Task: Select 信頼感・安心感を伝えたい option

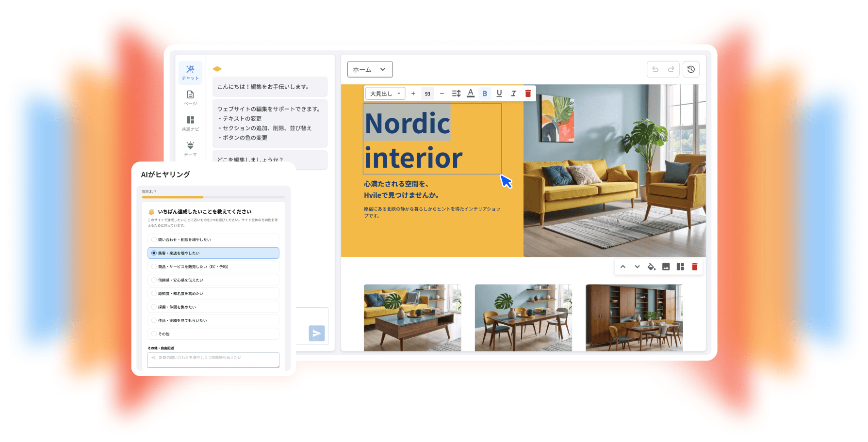Action: pos(213,280)
